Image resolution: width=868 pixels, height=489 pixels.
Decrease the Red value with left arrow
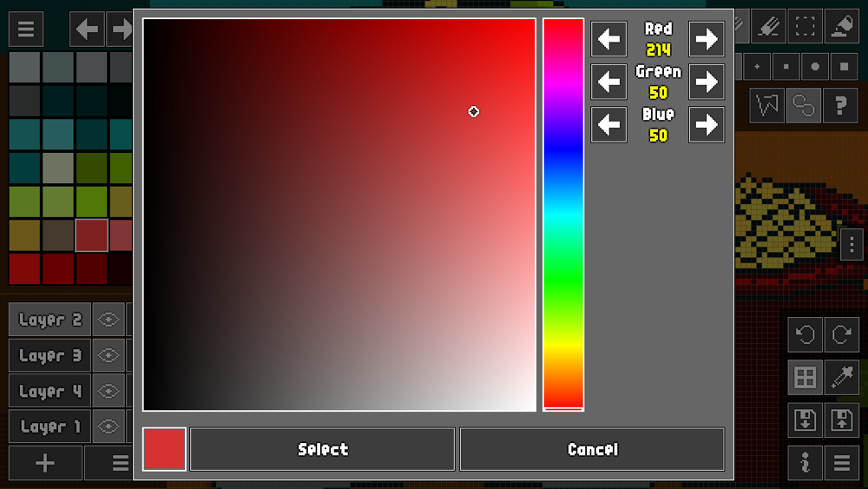609,39
